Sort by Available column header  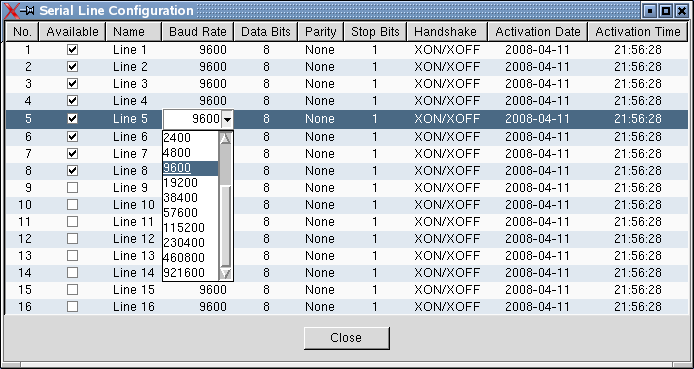(x=72, y=32)
